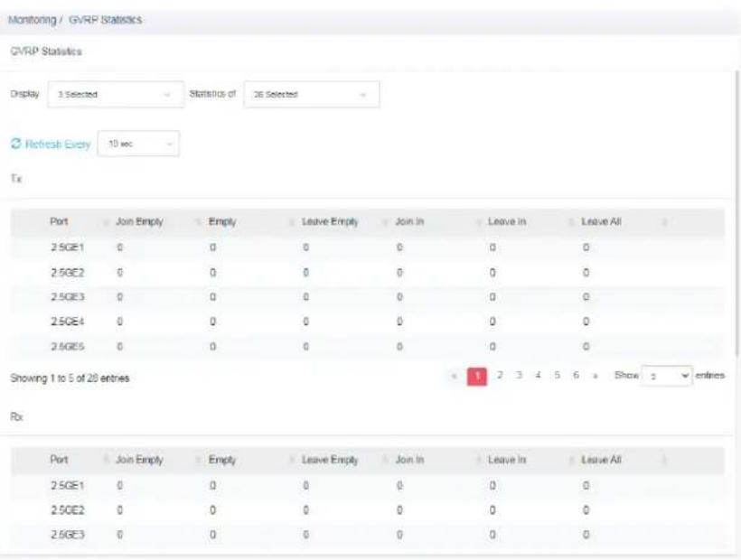Go to page 6 of Tx table
Screen dimensions: 741x560
576,376
